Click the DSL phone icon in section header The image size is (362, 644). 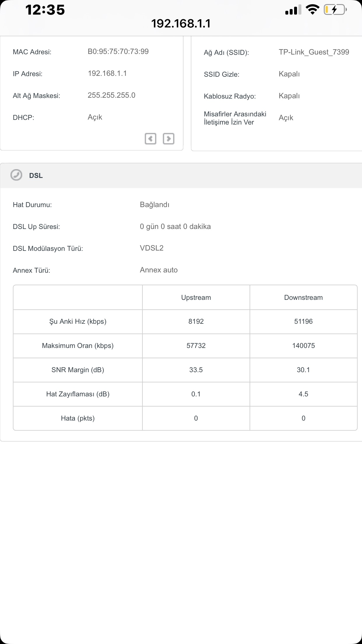[x=16, y=175]
